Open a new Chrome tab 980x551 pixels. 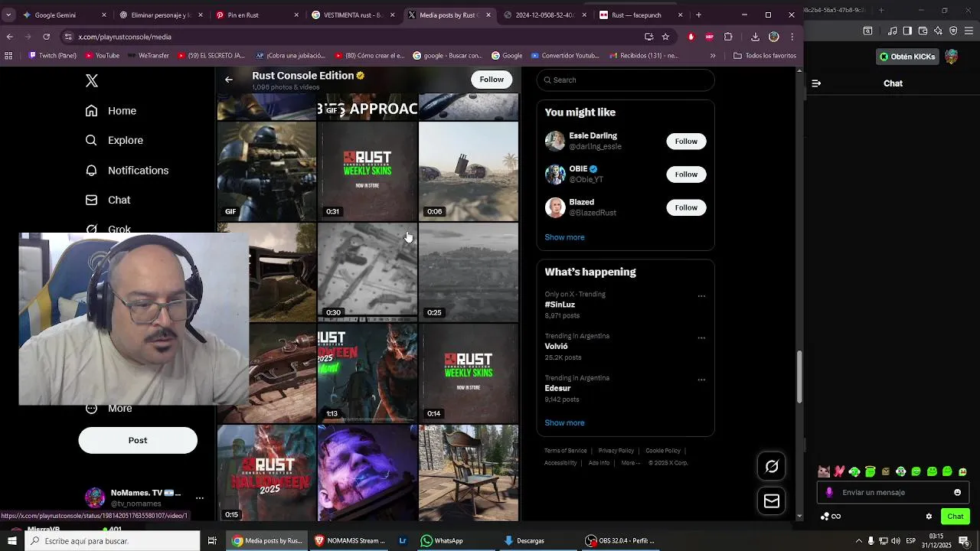coord(698,15)
